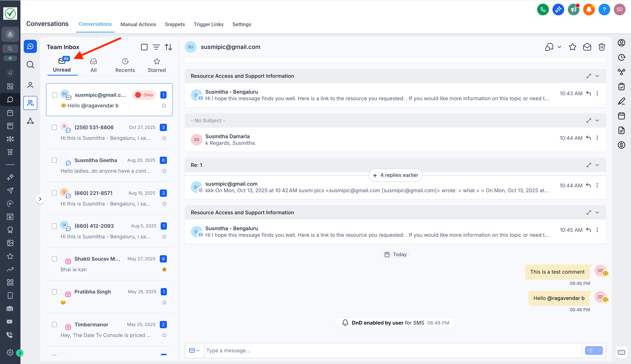Check the Shakti Sourav conversation checkbox

[x=54, y=259]
